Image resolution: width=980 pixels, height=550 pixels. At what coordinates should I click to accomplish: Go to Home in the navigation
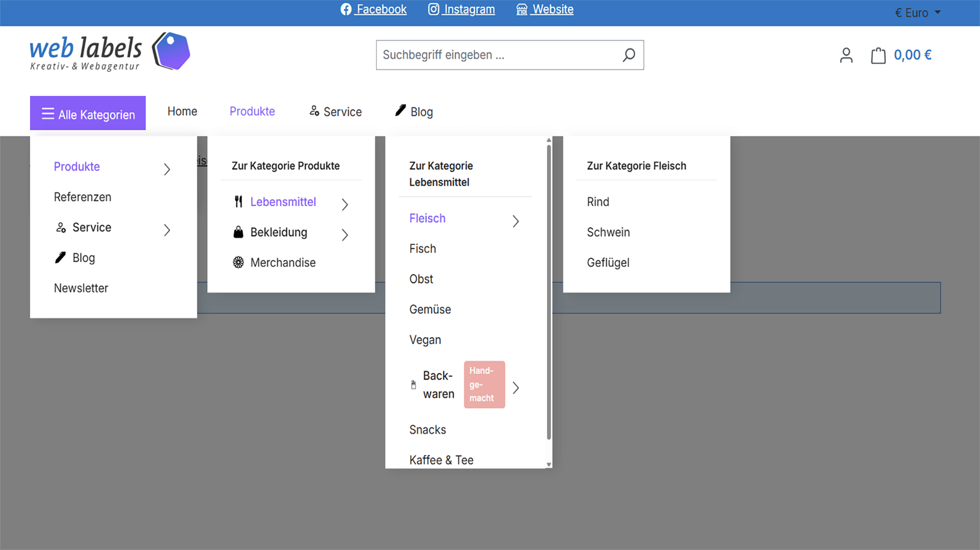pos(182,111)
